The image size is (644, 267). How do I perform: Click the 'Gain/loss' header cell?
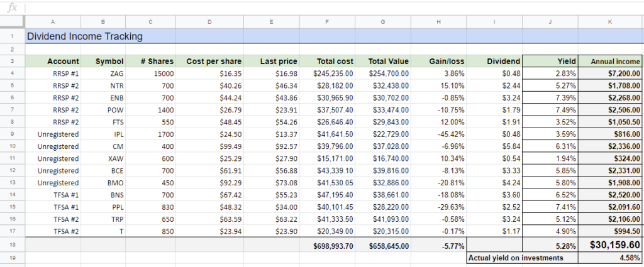point(438,62)
